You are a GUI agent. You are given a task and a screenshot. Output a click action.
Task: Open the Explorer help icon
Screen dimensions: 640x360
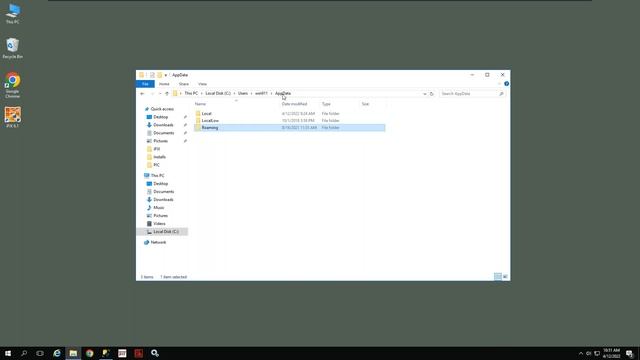507,84
